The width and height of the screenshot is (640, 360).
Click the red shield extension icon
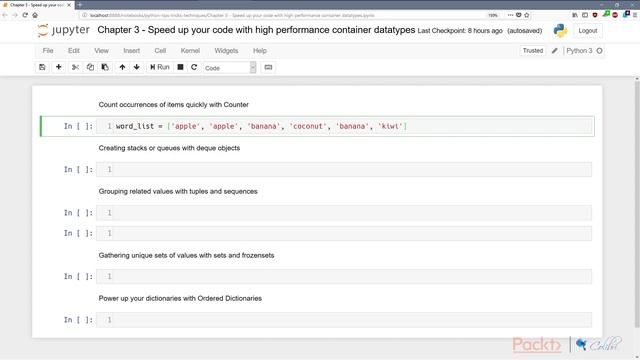[x=595, y=15]
